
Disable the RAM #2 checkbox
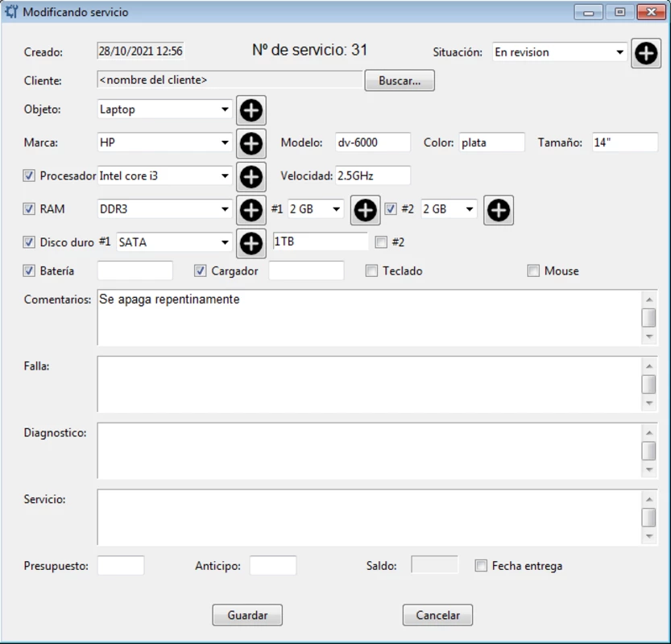391,209
